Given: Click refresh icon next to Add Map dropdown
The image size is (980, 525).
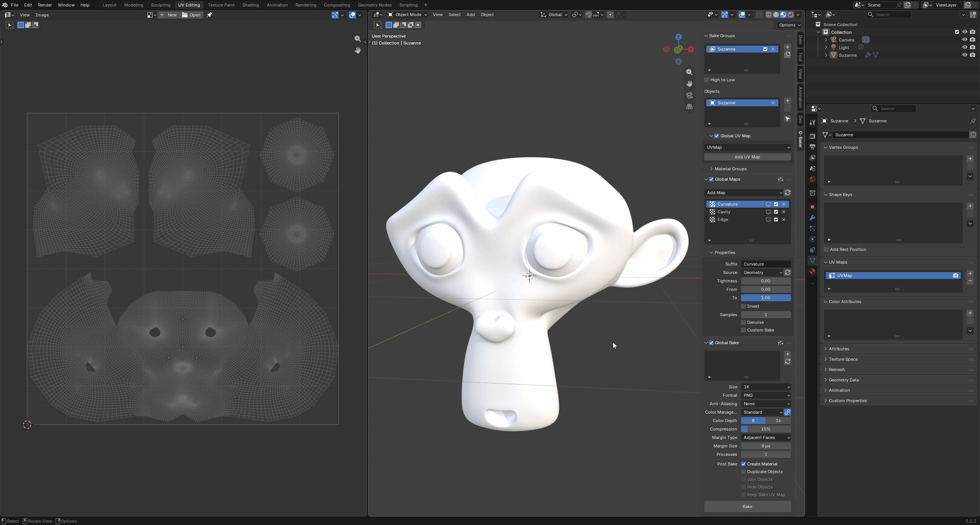Looking at the screenshot, I should point(788,193).
